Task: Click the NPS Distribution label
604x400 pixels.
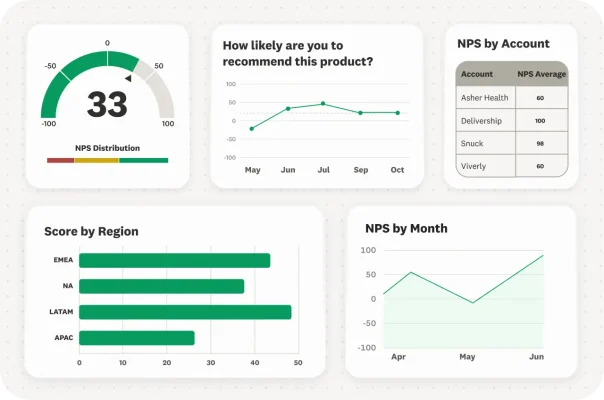Action: tap(107, 148)
